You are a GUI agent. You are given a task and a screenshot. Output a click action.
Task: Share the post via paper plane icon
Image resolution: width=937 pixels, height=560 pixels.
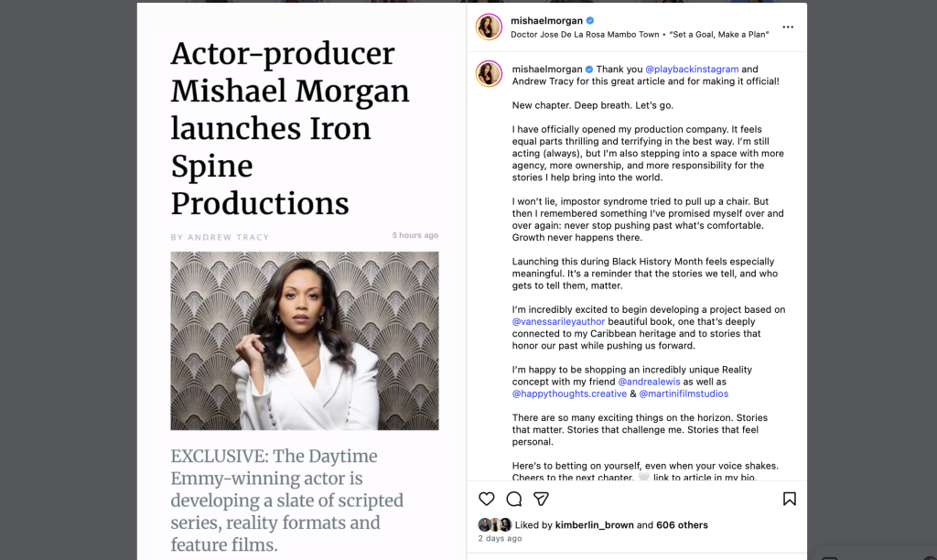tap(541, 499)
